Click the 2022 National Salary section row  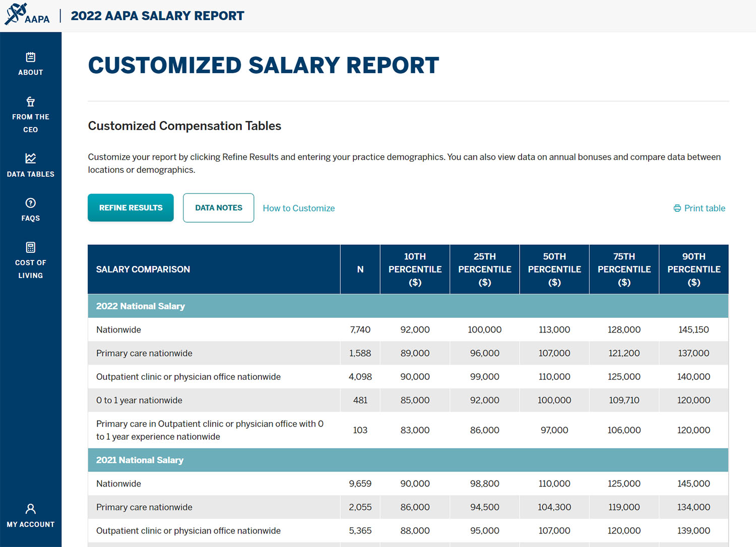pyautogui.click(x=408, y=306)
